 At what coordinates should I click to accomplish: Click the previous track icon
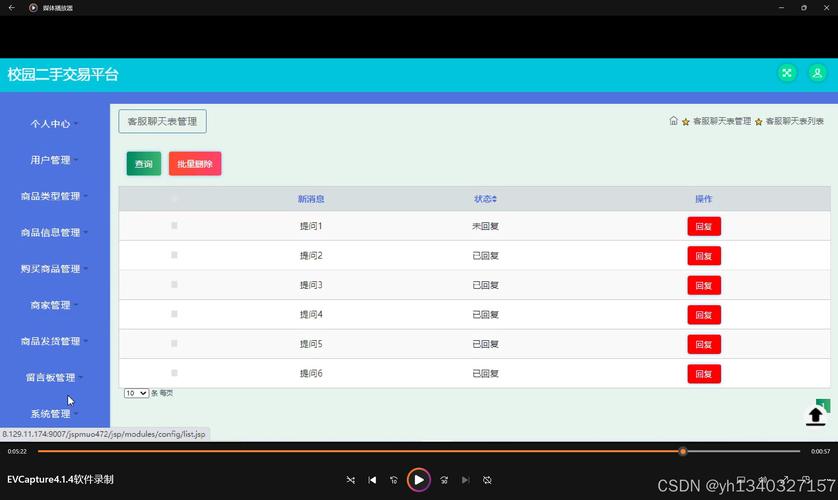tap(372, 480)
